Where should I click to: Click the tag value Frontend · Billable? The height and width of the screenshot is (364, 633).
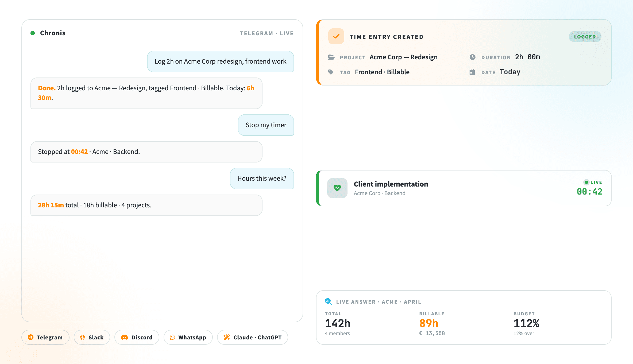pos(382,72)
